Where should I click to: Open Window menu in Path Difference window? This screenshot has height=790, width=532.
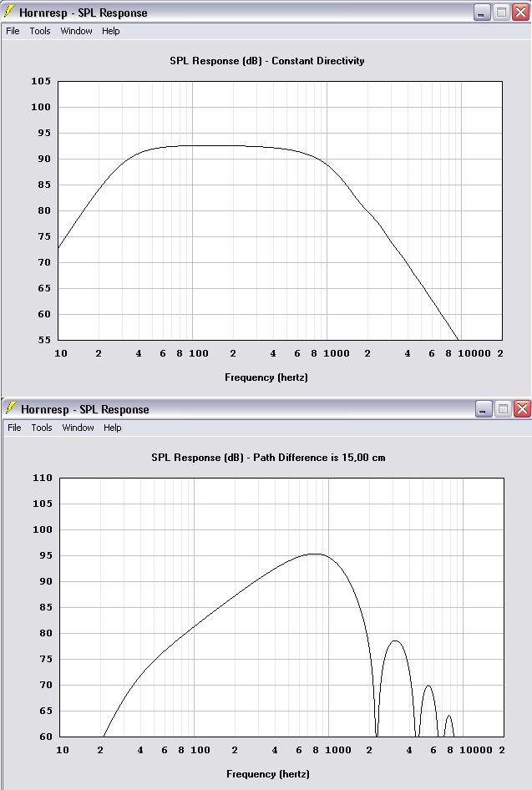coord(78,428)
